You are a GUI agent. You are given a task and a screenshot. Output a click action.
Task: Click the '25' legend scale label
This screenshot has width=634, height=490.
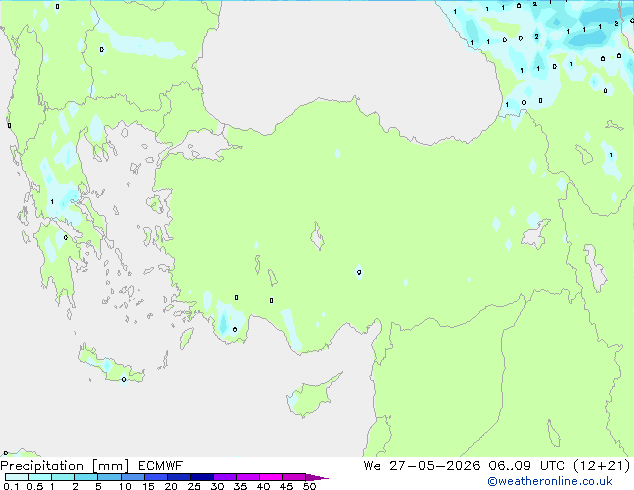194,486
